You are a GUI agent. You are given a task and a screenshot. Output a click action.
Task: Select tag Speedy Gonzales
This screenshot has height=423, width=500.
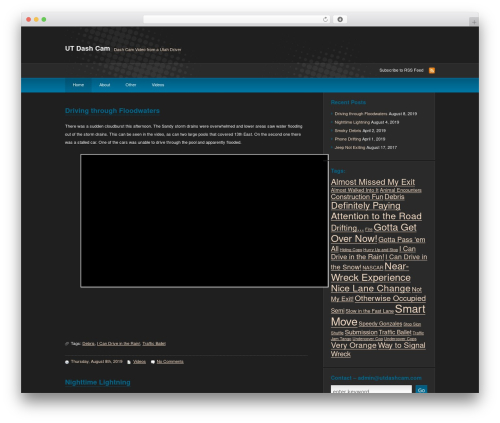(x=380, y=324)
